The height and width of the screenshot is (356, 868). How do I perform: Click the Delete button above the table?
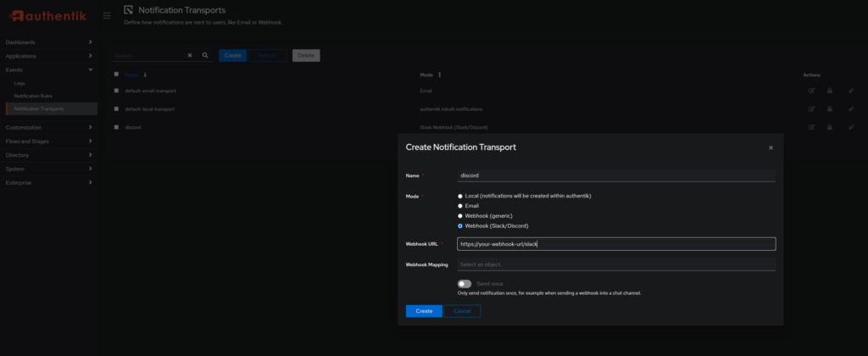point(306,55)
